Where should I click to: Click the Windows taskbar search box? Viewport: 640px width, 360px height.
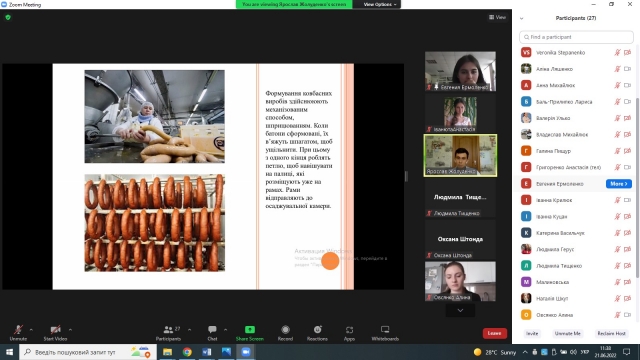click(x=88, y=352)
